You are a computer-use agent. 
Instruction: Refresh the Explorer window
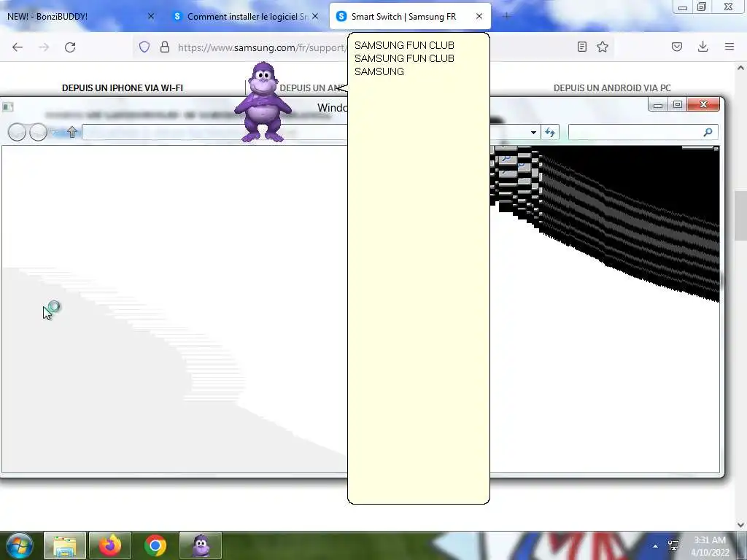(550, 133)
